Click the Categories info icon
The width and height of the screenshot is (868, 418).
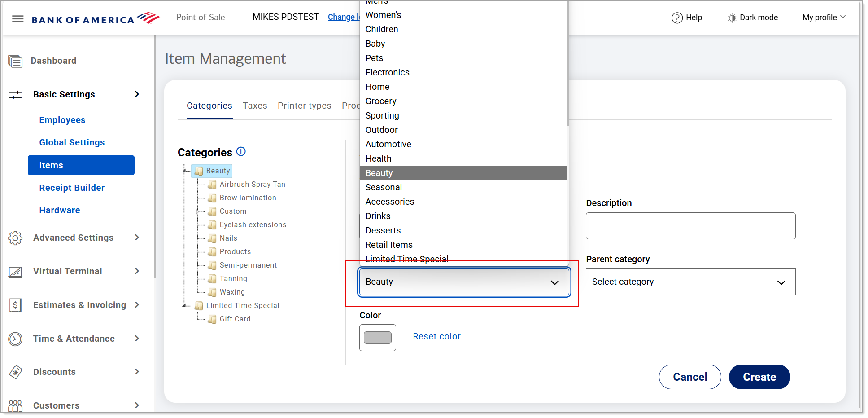click(x=241, y=152)
